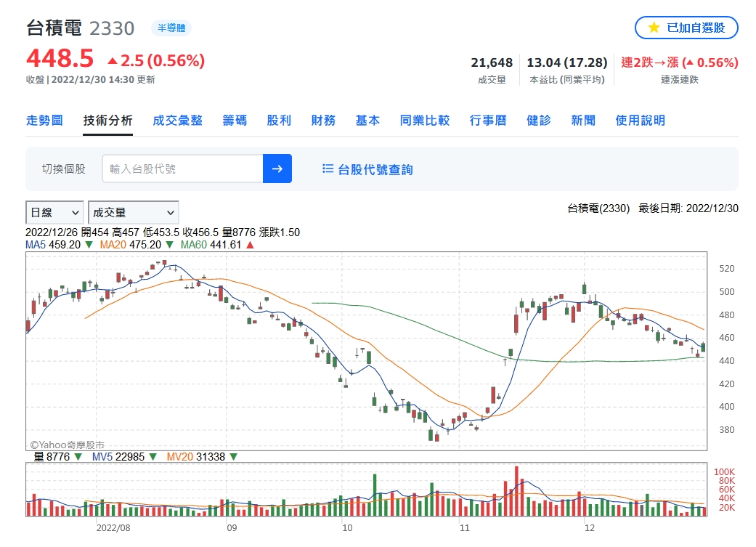Click the green down arrow next to MA20 475.20
Screen dimensions: 756x547
[169, 245]
